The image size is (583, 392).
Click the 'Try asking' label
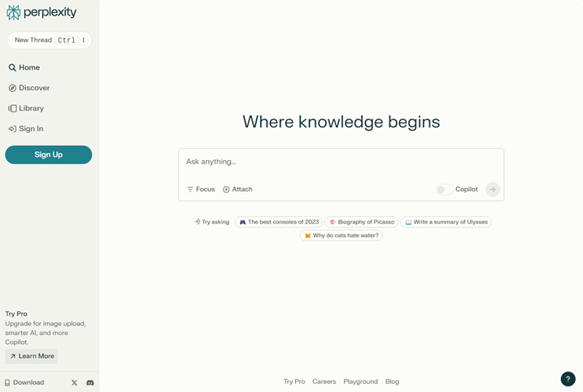coord(212,222)
